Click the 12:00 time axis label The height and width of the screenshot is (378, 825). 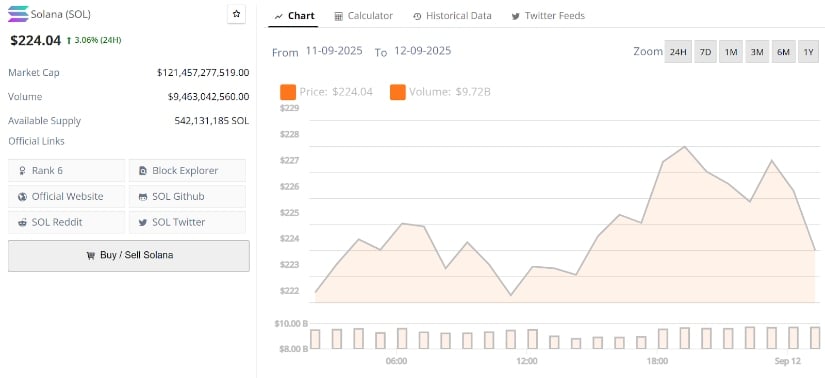pyautogui.click(x=527, y=361)
